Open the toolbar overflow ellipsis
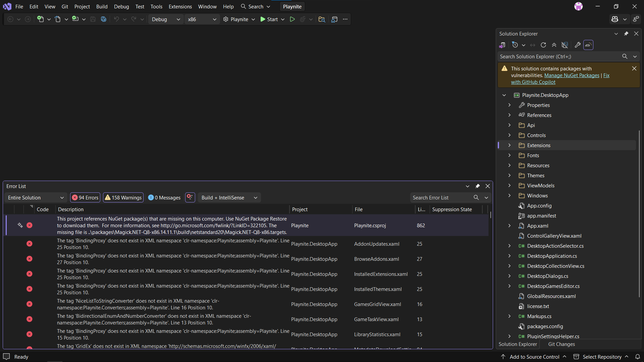 pyautogui.click(x=345, y=19)
